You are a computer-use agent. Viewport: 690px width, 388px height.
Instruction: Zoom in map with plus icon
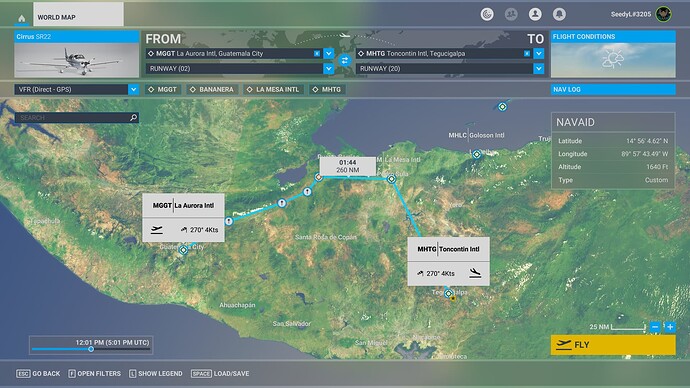tap(670, 327)
